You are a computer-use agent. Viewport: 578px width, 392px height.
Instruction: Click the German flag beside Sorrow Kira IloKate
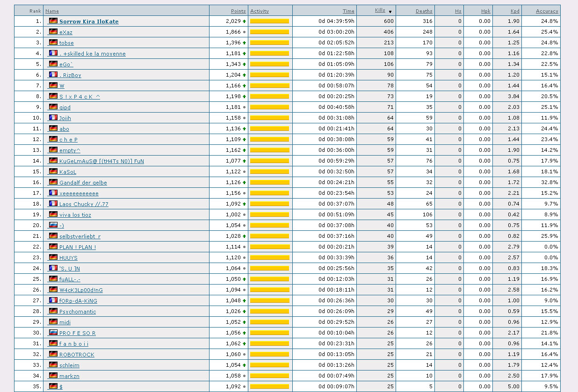click(x=53, y=21)
